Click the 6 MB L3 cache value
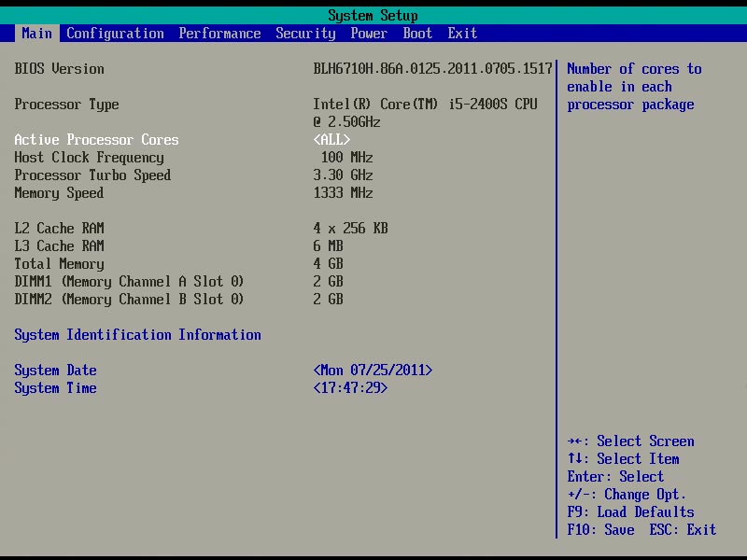747x560 pixels. 328,246
